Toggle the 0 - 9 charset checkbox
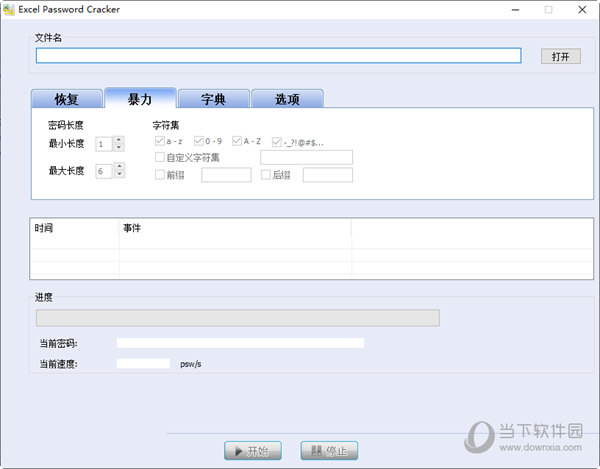Viewport: 600px width, 469px height. pos(199,141)
